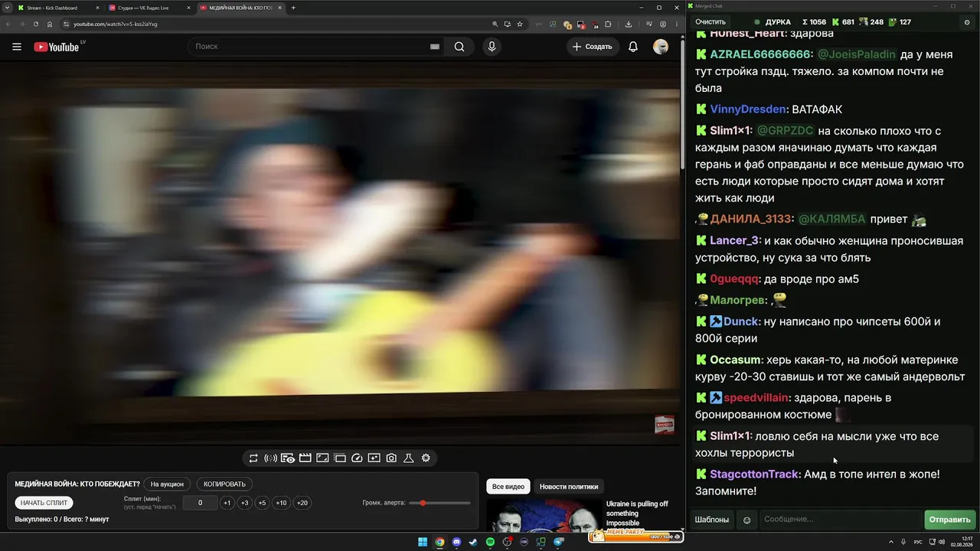980x551 pixels.
Task: Open the YouTube account avatar menu
Action: pyautogui.click(x=661, y=47)
